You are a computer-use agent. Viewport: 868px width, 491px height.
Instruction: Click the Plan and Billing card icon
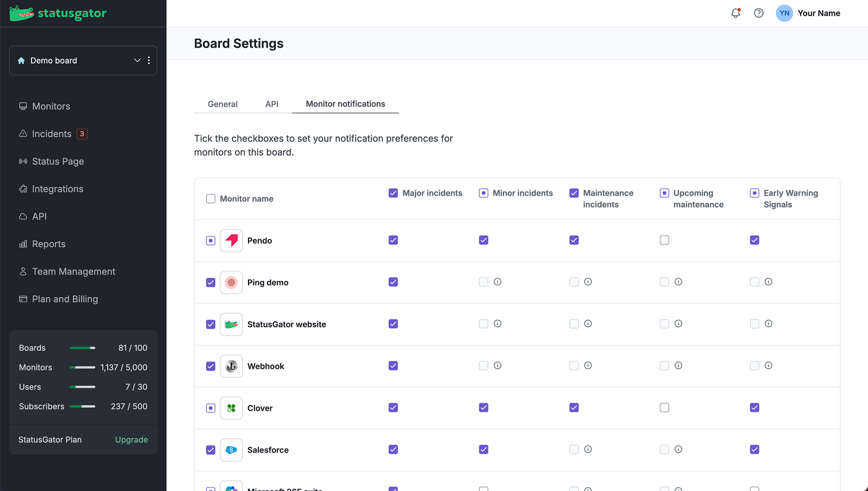(23, 299)
